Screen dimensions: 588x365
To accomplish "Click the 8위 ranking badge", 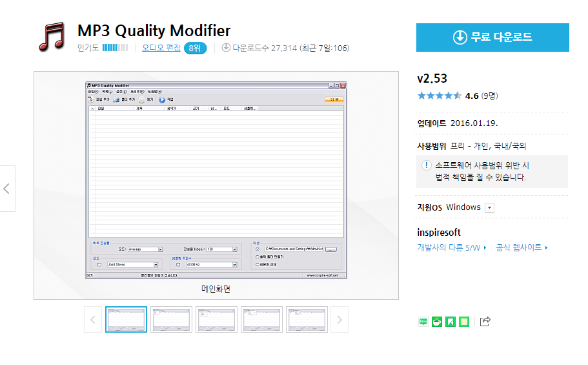I will click(x=195, y=48).
